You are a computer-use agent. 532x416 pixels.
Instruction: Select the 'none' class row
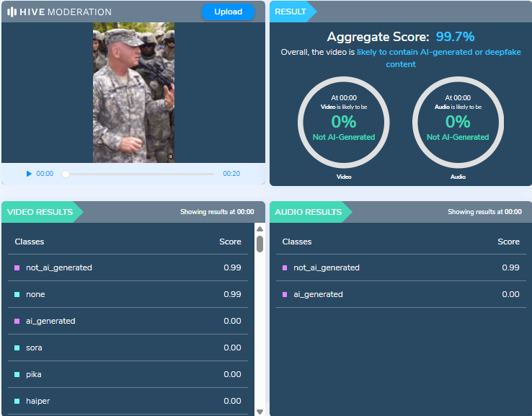point(128,294)
